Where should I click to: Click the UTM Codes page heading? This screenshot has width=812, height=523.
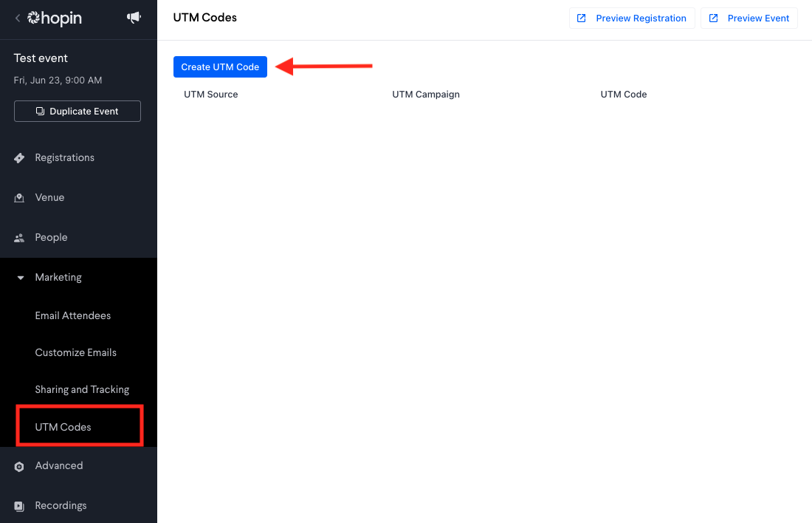[204, 18]
